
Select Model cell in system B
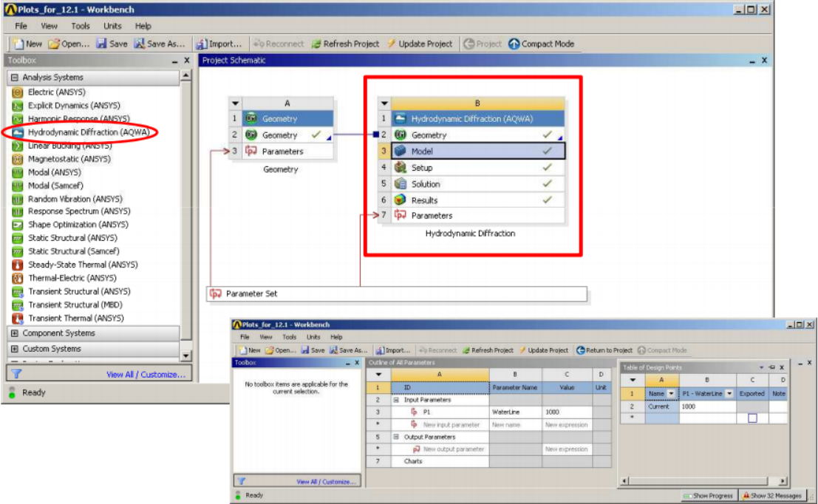coord(478,151)
